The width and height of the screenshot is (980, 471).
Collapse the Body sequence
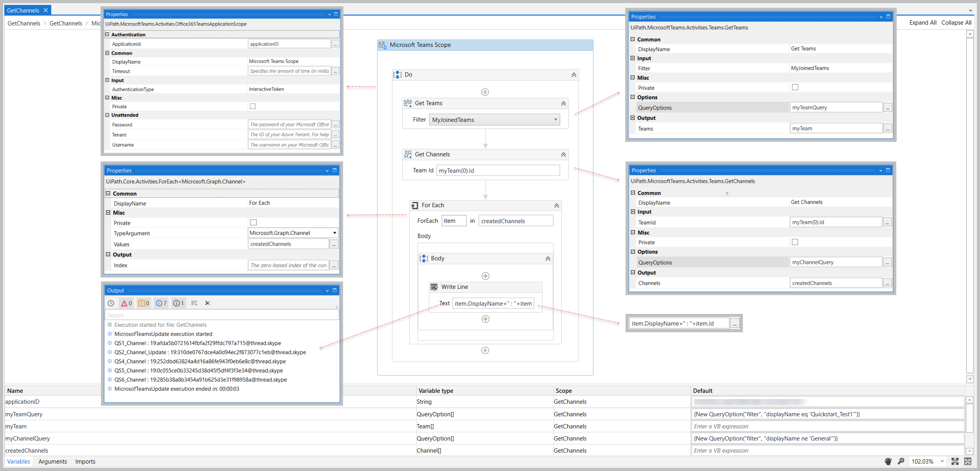coord(548,259)
